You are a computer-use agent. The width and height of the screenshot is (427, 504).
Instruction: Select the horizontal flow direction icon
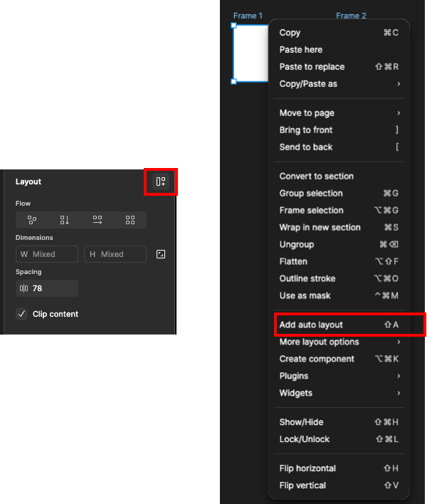[97, 220]
